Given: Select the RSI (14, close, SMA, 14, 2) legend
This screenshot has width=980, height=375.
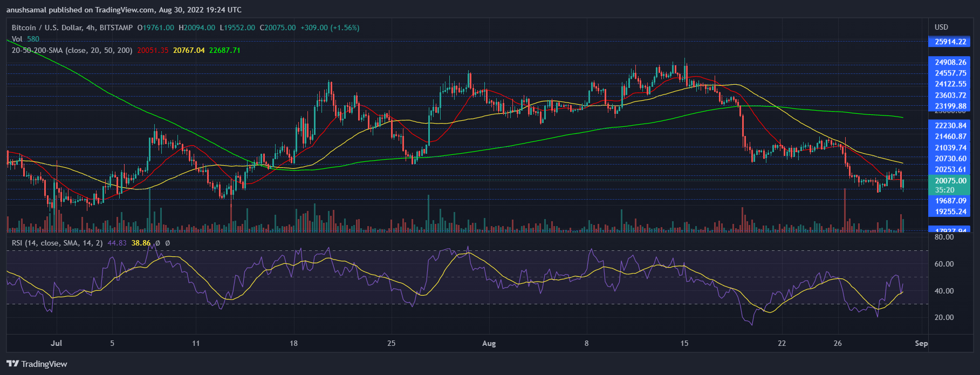Looking at the screenshot, I should (x=57, y=243).
